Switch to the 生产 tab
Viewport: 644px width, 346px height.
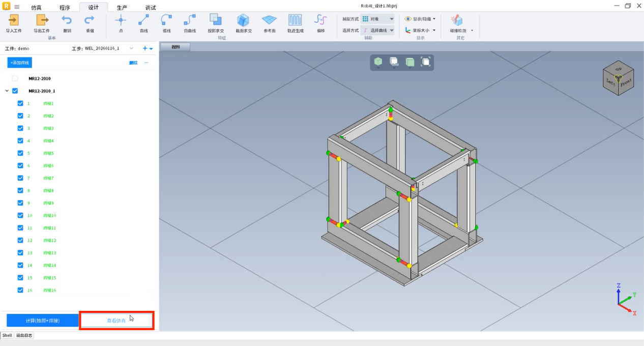[x=122, y=8]
